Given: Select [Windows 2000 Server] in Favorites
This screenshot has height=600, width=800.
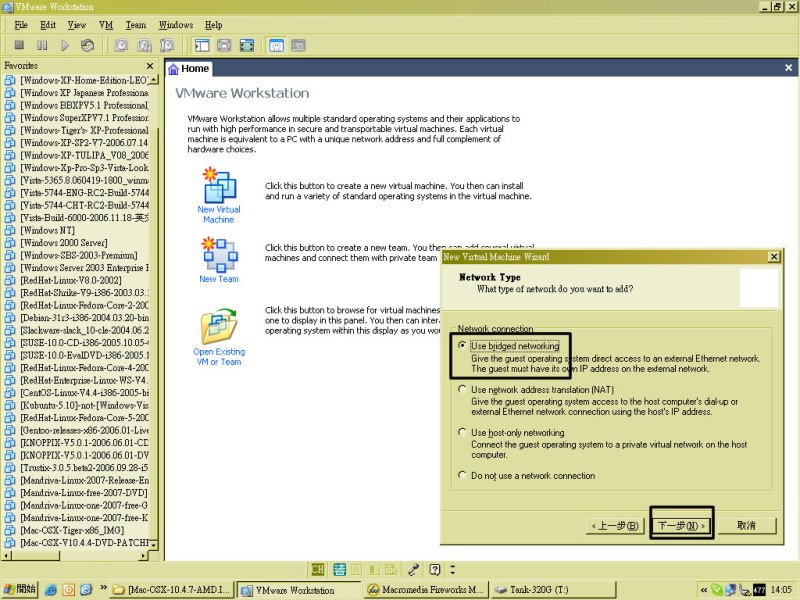Looking at the screenshot, I should point(64,243).
